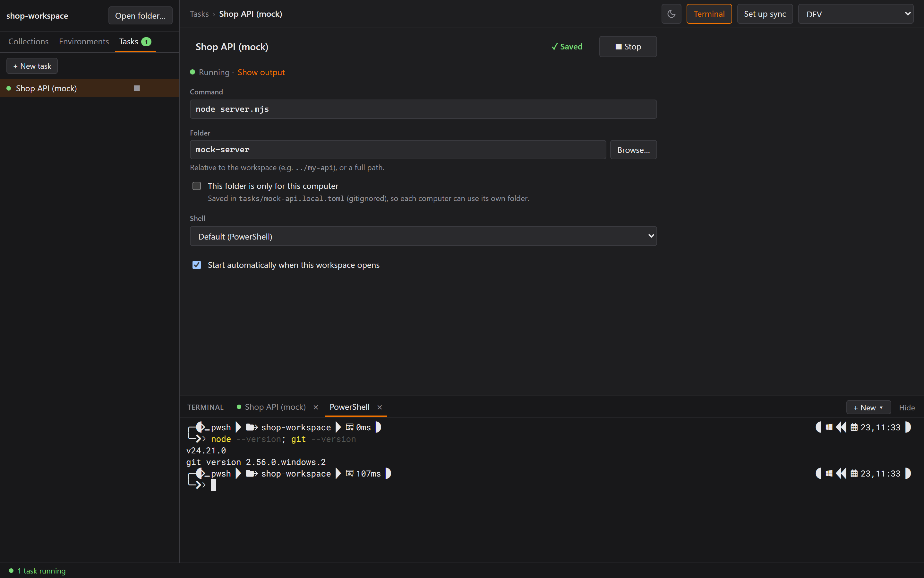Click the v24.21.0 terminal output
The image size is (924, 578).
pos(206,451)
